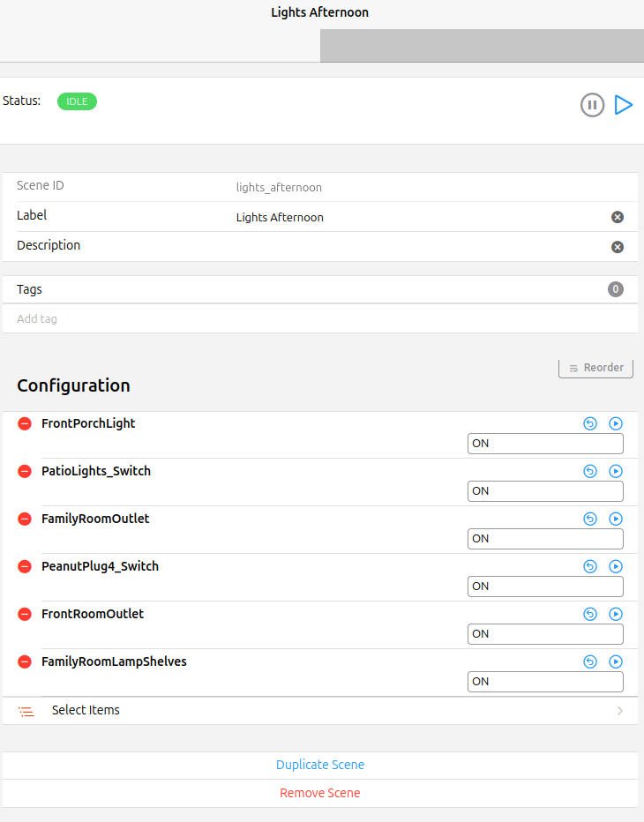
Task: Focus the Add tag input
Action: (320, 318)
